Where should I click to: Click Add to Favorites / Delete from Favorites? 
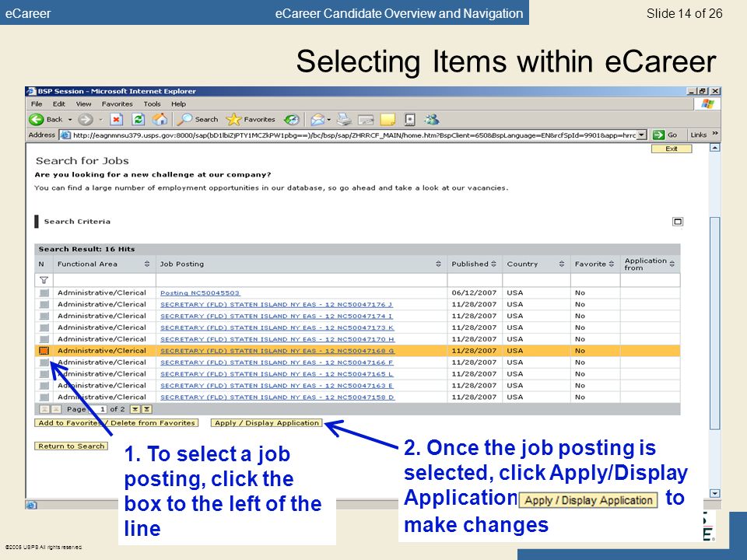point(116,423)
